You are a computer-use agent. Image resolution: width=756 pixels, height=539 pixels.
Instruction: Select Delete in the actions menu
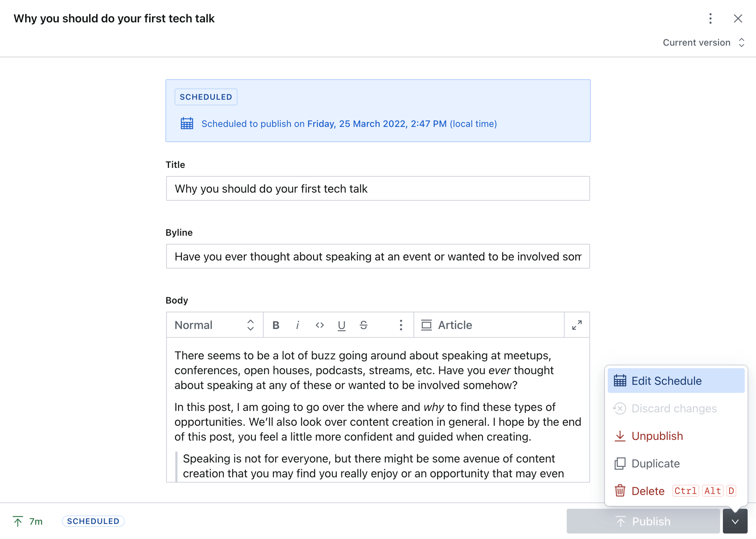point(648,491)
